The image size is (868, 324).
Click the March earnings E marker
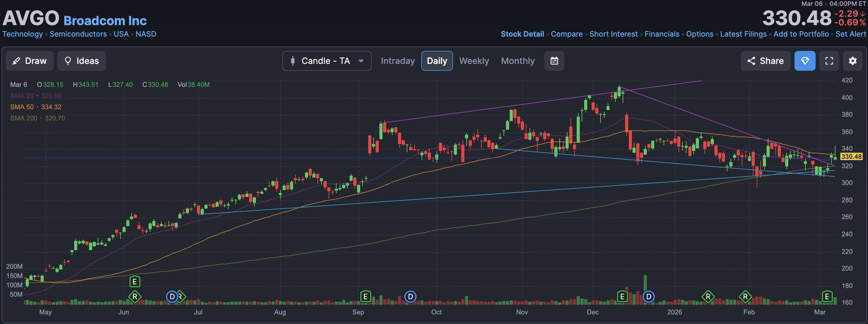(x=827, y=297)
